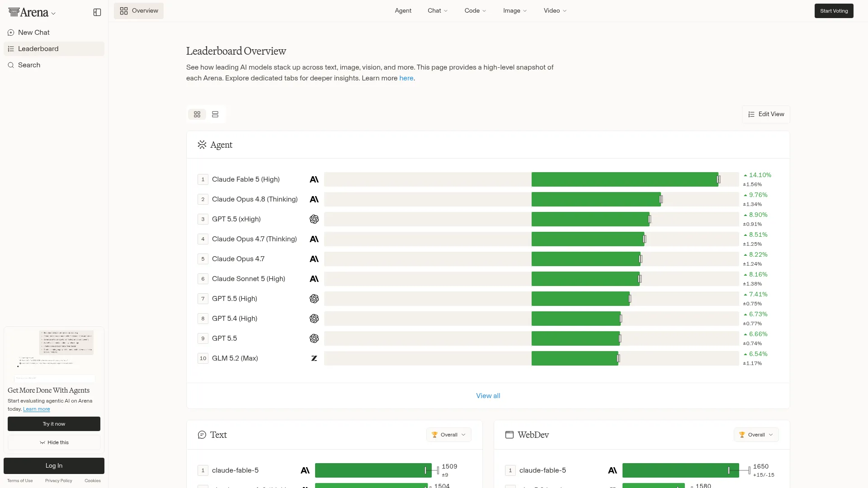Click the Log In button
Image resolution: width=868 pixels, height=488 pixels.
click(x=54, y=466)
